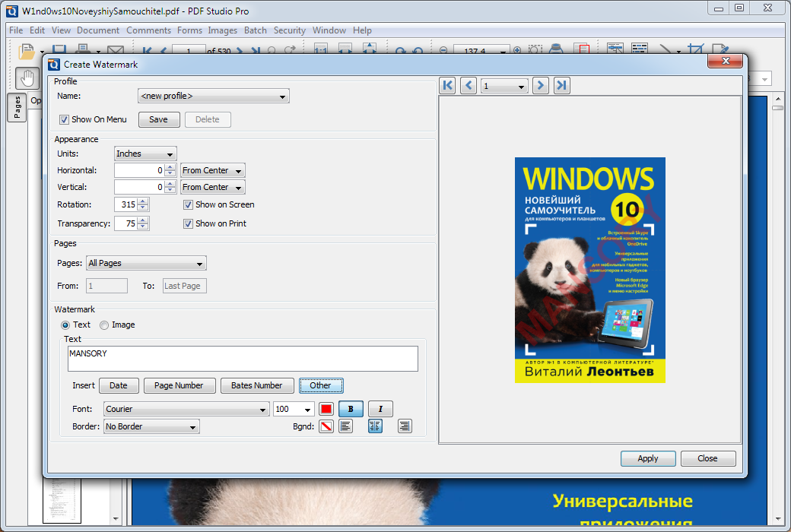Open Vertical From Center dropdown
Screen dimensions: 791x532
pos(213,187)
